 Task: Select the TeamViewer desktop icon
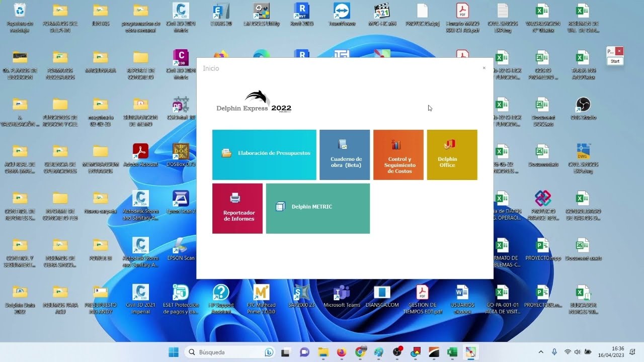pyautogui.click(x=342, y=14)
